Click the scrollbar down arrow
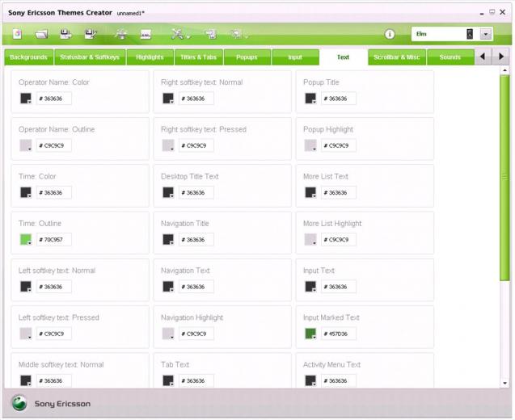 tap(504, 383)
